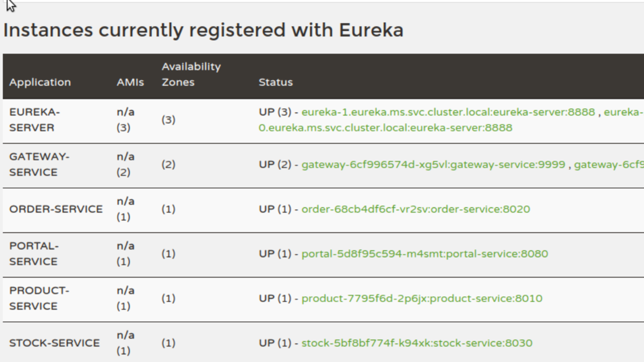The height and width of the screenshot is (362, 644).
Task: Click the Status column header
Action: pyautogui.click(x=275, y=82)
